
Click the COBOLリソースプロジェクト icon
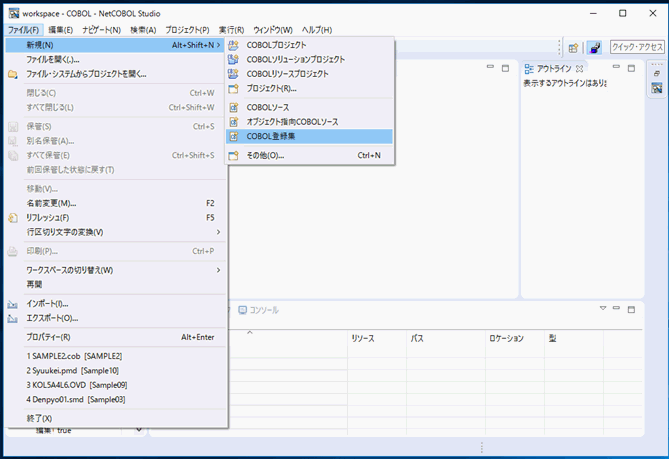click(233, 74)
